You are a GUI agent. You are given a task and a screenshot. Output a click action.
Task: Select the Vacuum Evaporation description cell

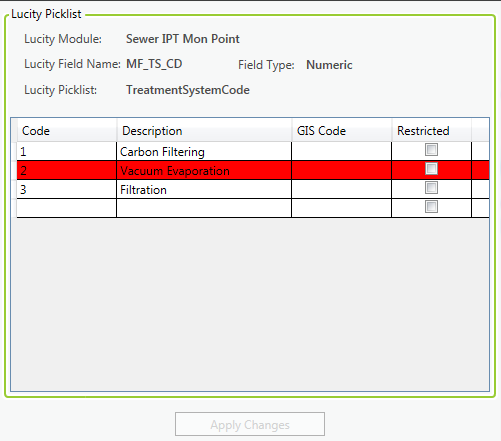point(204,171)
